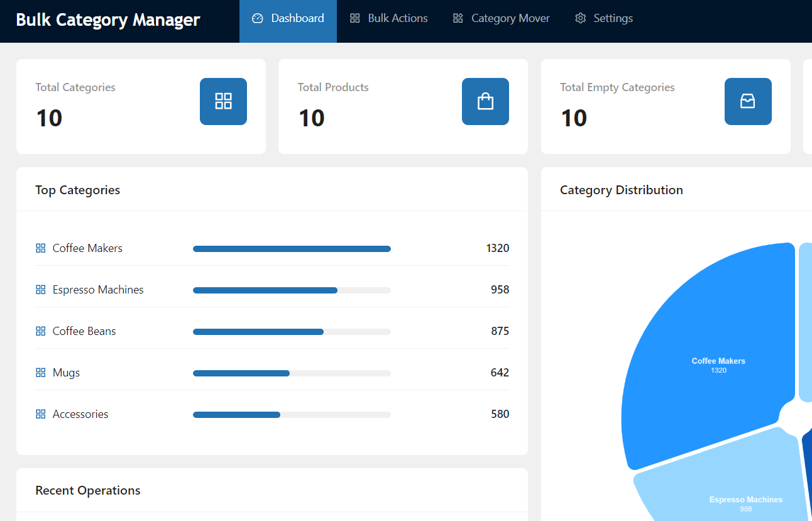Click the Bulk Category Manager title

(108, 20)
